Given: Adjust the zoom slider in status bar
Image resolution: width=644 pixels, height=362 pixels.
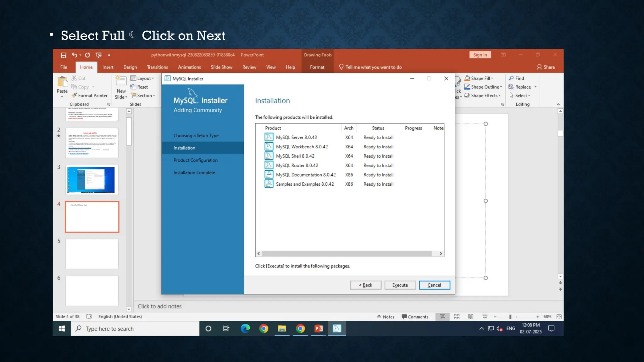Looking at the screenshot, I should tap(510, 317).
